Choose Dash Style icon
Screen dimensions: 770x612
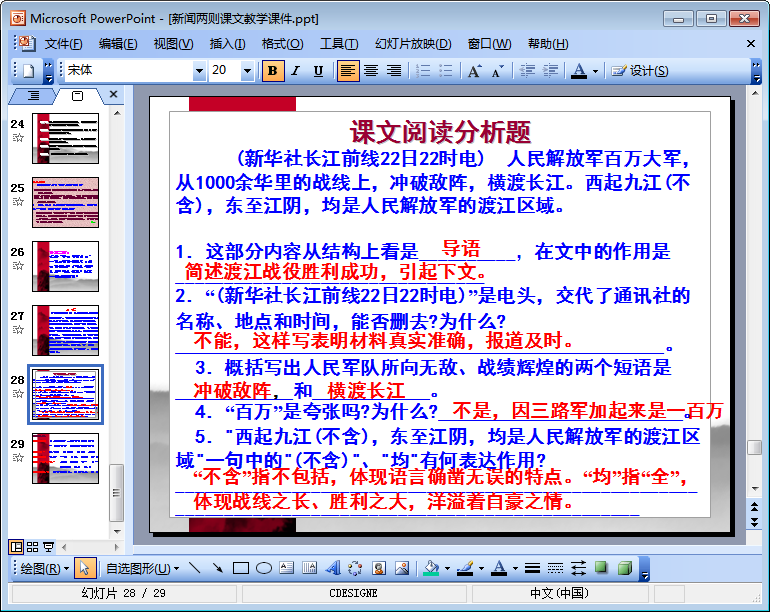tap(555, 568)
